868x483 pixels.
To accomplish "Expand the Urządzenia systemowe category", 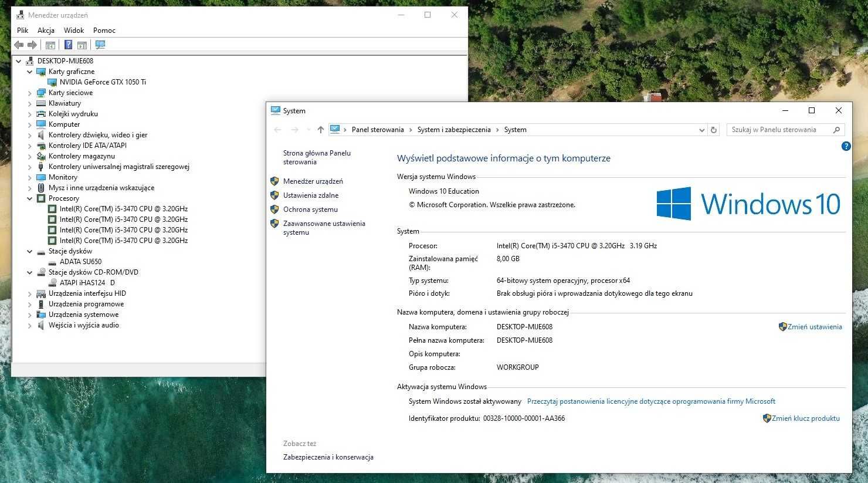I will [x=30, y=315].
